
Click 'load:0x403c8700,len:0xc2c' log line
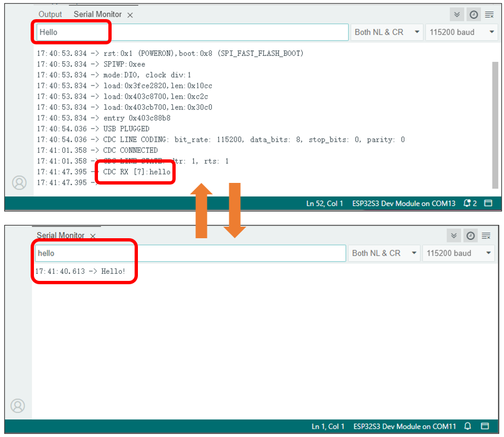coord(123,96)
